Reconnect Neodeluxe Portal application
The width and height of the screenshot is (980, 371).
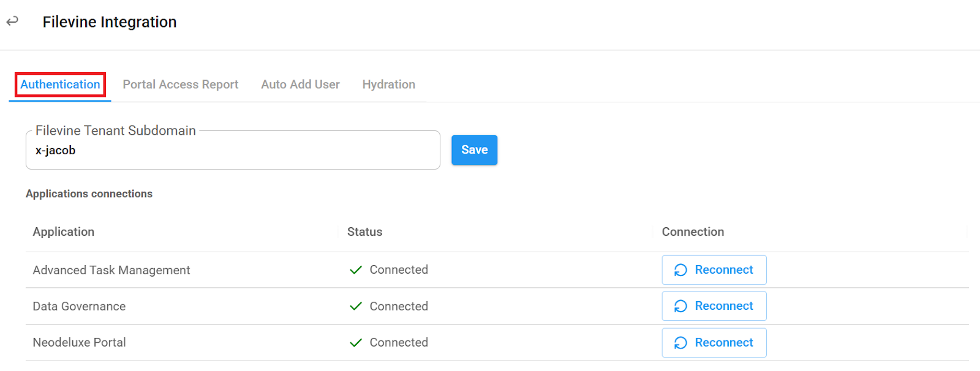tap(714, 343)
